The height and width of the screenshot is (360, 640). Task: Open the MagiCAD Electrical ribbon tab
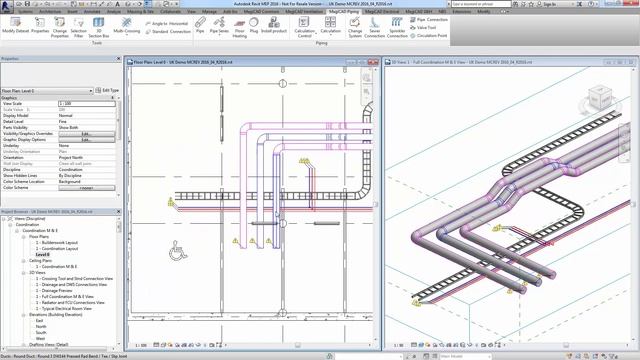(x=382, y=11)
